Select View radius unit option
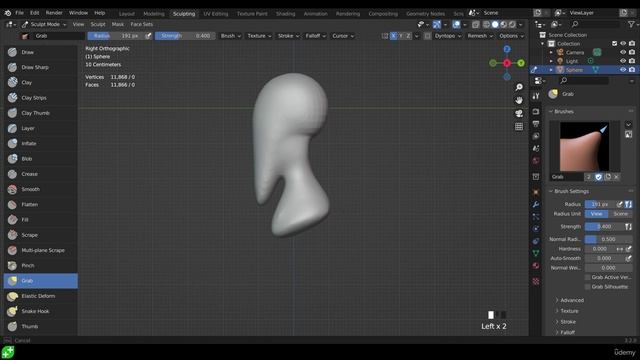Viewport: 640px width, 360px height. (x=596, y=214)
